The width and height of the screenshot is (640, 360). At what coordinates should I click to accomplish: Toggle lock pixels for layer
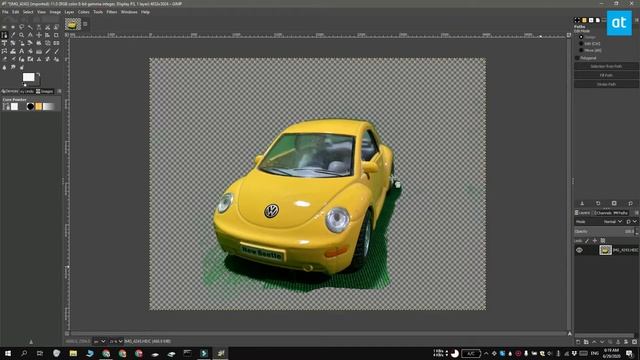(x=587, y=240)
